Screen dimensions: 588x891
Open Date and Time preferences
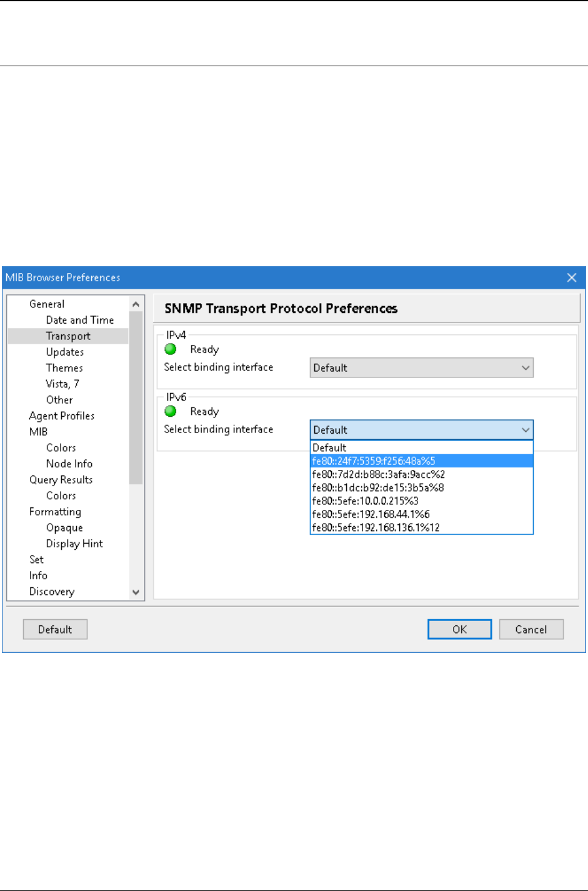(80, 320)
